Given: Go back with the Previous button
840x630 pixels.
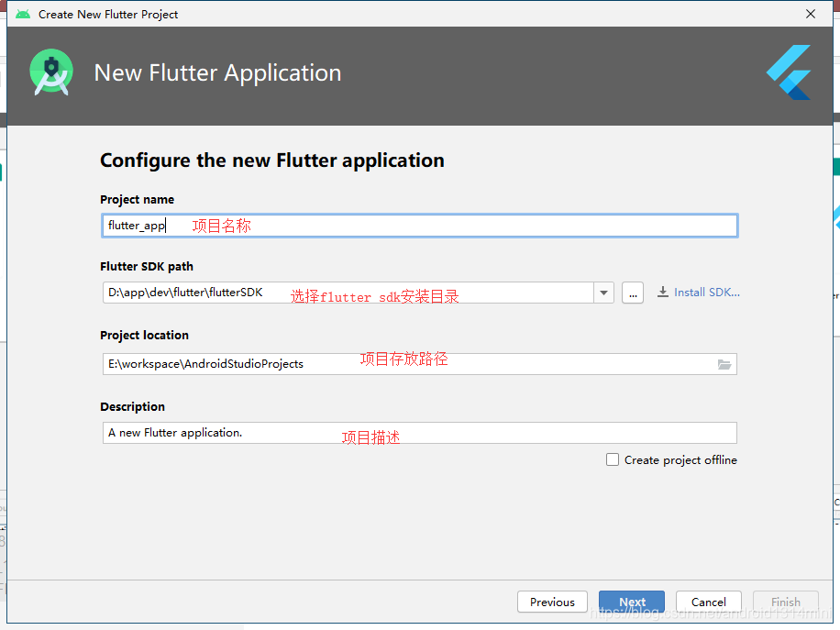Looking at the screenshot, I should (x=552, y=602).
